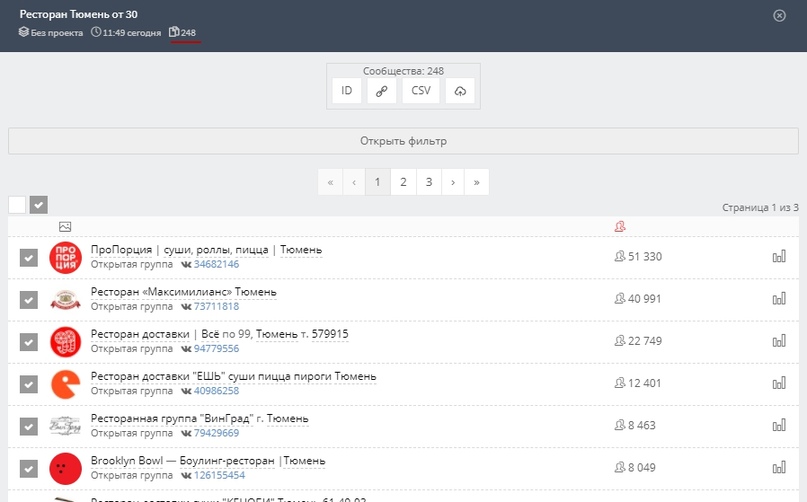This screenshot has height=502, width=807.
Task: Select page 1 in pagination
Action: [x=378, y=182]
